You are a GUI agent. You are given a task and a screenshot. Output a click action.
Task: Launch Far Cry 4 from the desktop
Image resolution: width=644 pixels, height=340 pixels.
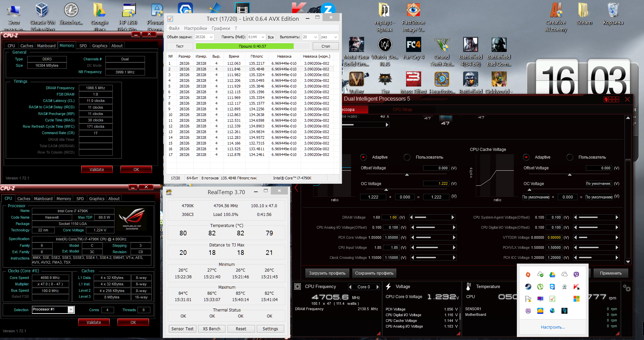pyautogui.click(x=413, y=49)
